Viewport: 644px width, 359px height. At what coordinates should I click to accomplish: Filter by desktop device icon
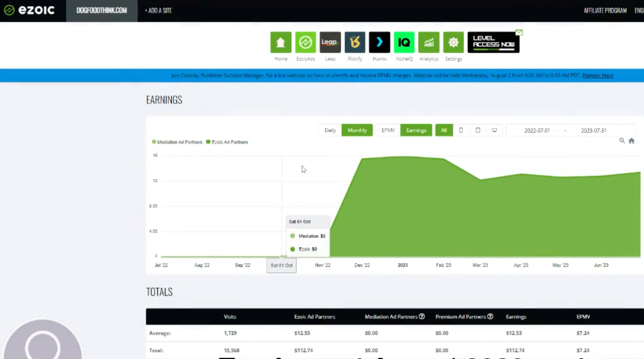[x=494, y=130]
